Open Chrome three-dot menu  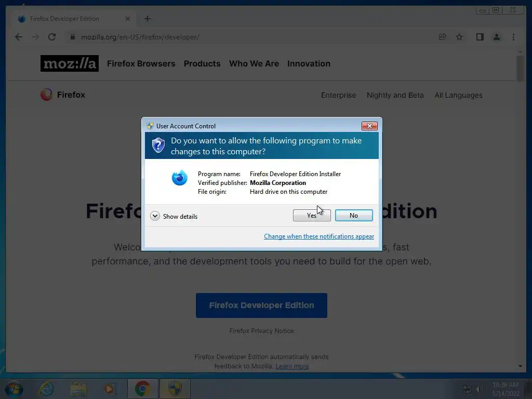point(513,37)
